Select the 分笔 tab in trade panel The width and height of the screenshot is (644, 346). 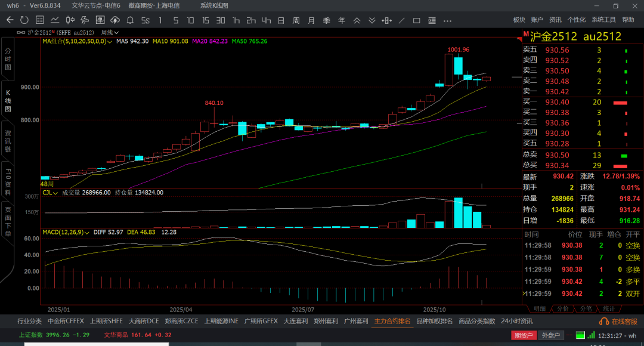(586, 308)
